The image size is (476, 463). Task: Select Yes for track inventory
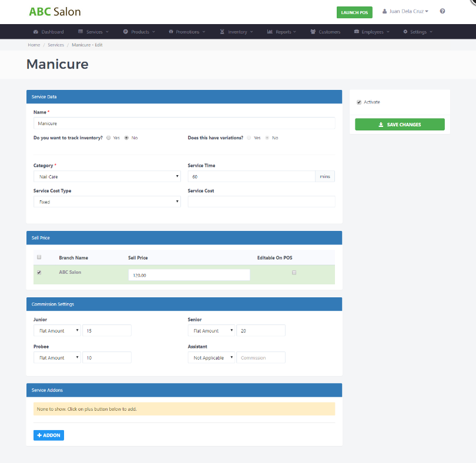click(108, 137)
